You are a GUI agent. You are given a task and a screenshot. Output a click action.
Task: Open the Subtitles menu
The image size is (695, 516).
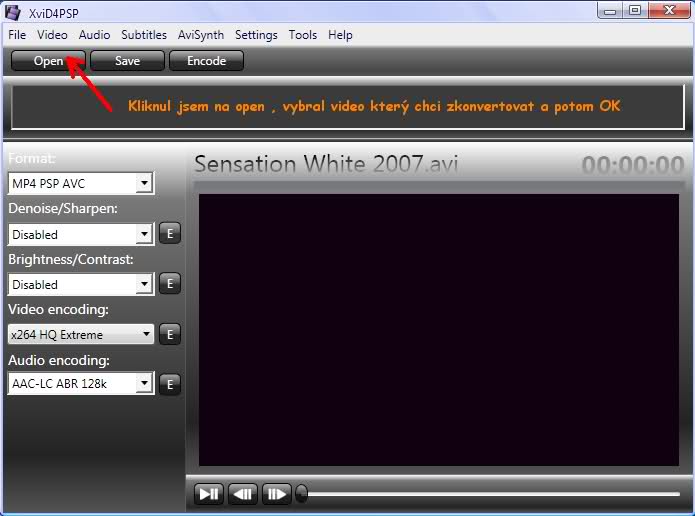click(x=144, y=35)
